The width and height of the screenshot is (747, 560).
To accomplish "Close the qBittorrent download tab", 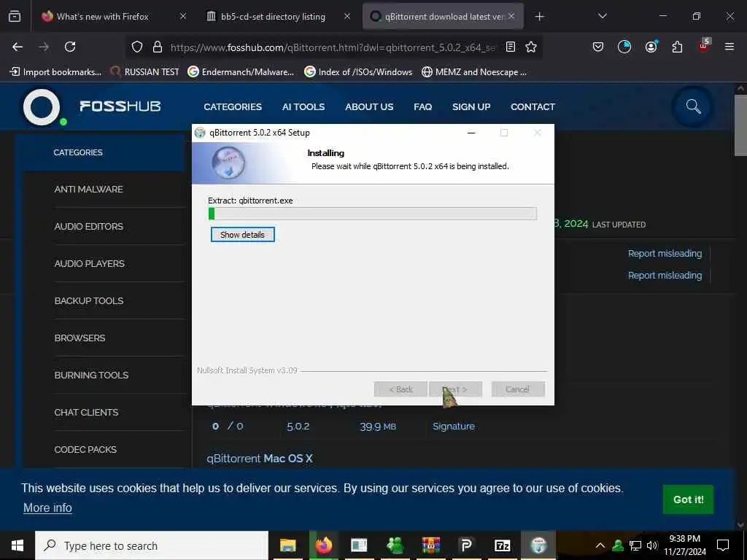I will click(x=511, y=16).
